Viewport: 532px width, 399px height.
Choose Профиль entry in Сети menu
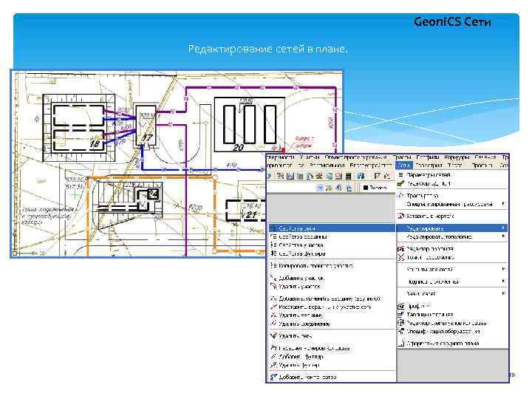click(419, 306)
